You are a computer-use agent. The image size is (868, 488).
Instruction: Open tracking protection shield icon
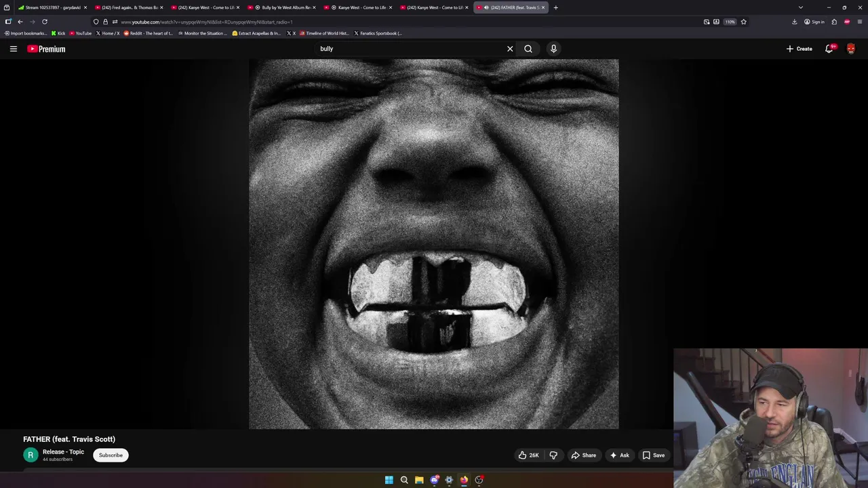click(x=96, y=22)
